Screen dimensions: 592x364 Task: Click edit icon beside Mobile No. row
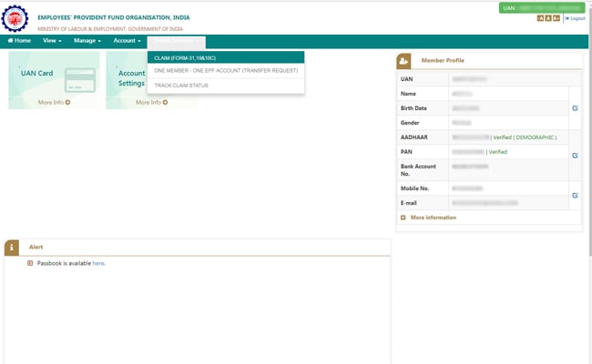click(575, 195)
